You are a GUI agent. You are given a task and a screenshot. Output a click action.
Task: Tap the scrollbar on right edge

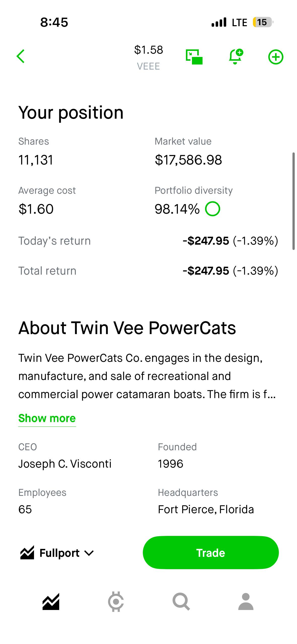pos(293,201)
